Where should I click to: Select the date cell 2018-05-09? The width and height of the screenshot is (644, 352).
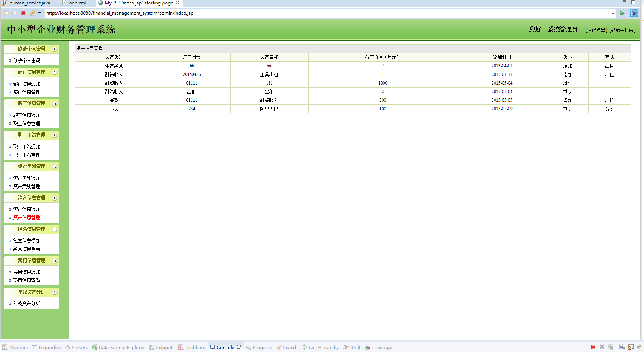tap(502, 109)
